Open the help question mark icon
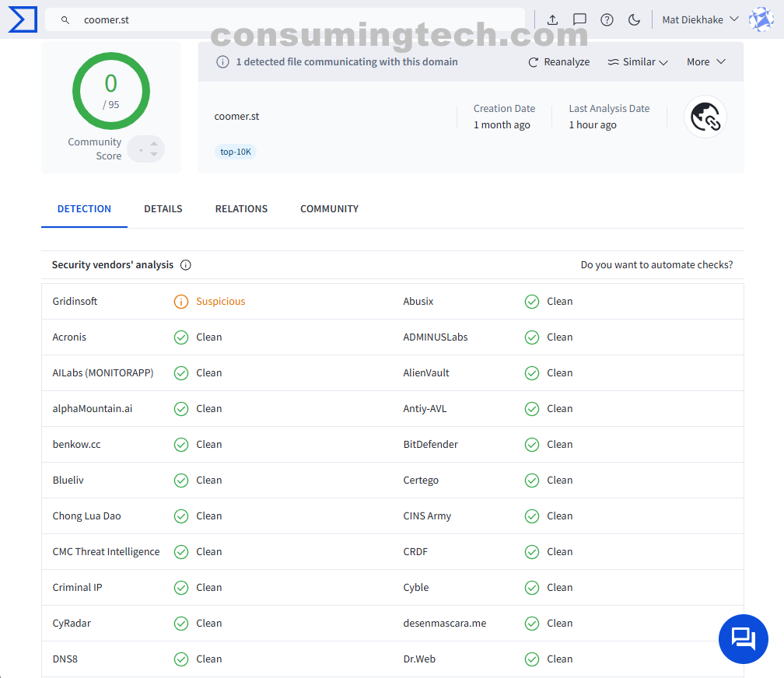 (x=607, y=19)
